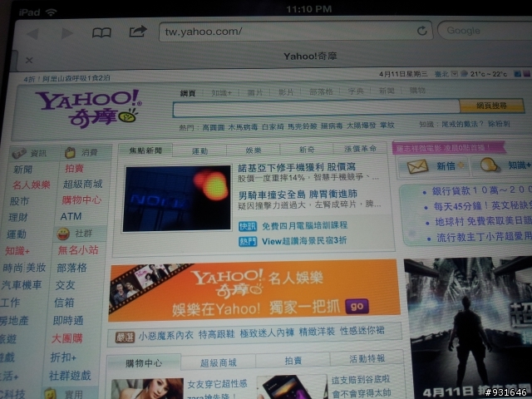Image resolution: width=532 pixels, height=399 pixels.
Task: Open the 性感迷你裙 link
Action: pyautogui.click(x=362, y=331)
